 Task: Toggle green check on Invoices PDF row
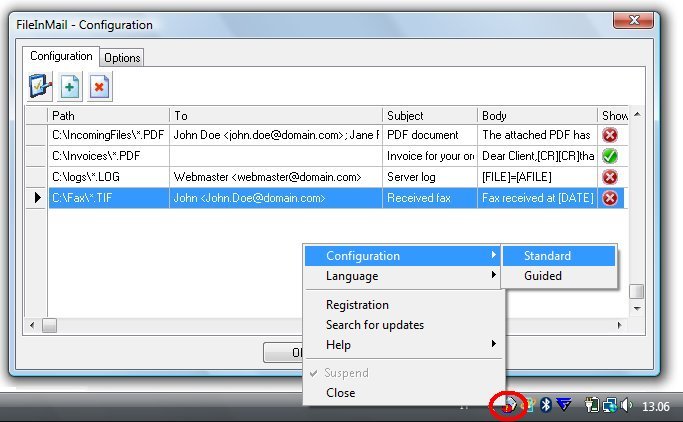click(610, 156)
